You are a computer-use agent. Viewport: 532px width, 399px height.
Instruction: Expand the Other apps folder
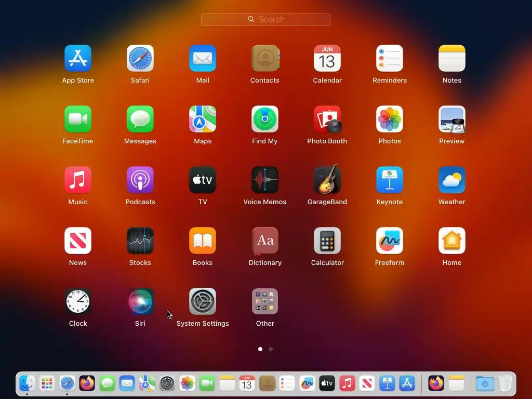tap(265, 301)
